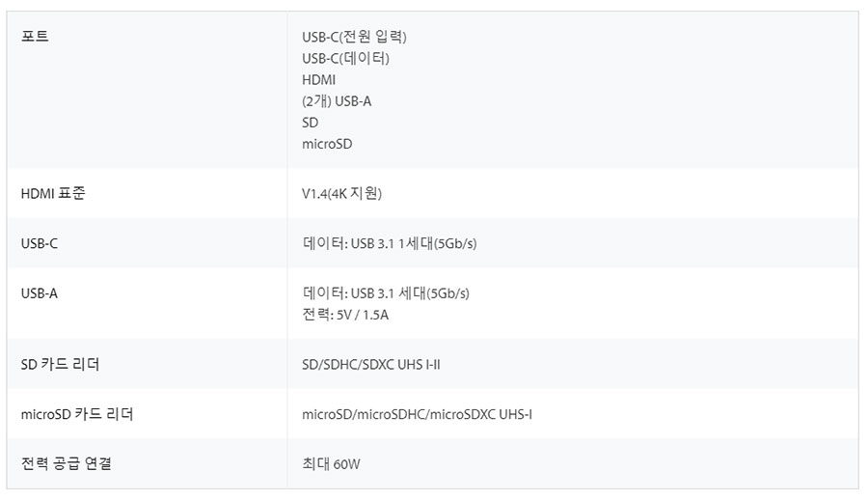Image resolution: width=868 pixels, height=500 pixels.
Task: Click the microSD port entry
Action: 327,144
